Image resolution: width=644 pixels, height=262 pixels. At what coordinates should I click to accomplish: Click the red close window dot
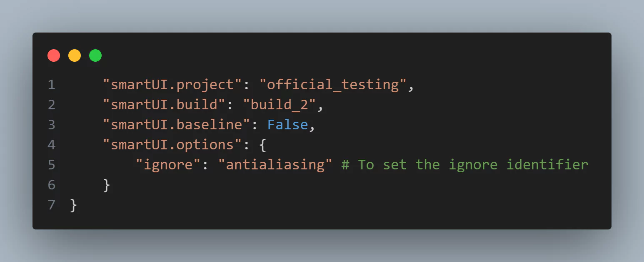[54, 55]
